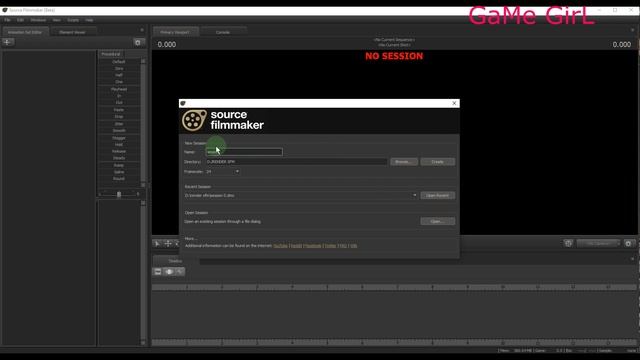Click the Open session button
Viewport: 640px width, 360px height.
pos(438,221)
